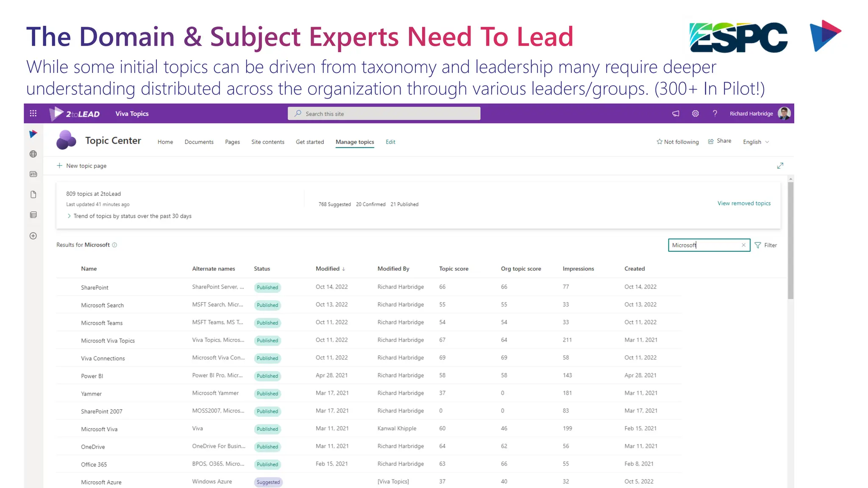Open the news sidebar icon
Viewport: 868px width, 488px height.
tap(33, 174)
